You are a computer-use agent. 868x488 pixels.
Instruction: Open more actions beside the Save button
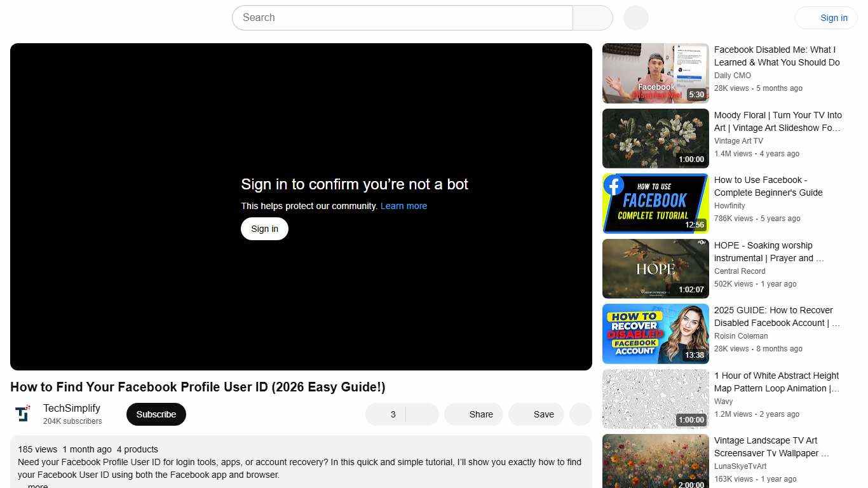[x=580, y=414]
